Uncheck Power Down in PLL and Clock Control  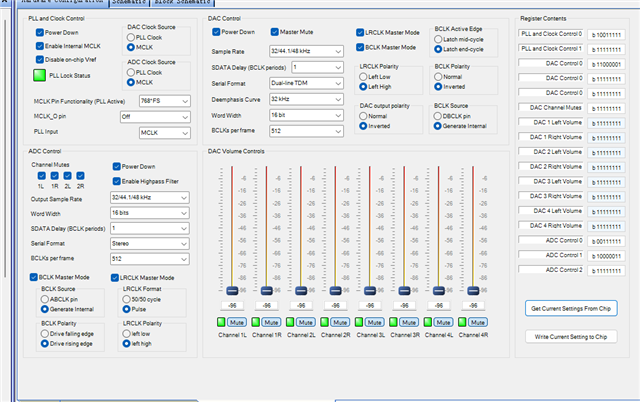pos(40,32)
